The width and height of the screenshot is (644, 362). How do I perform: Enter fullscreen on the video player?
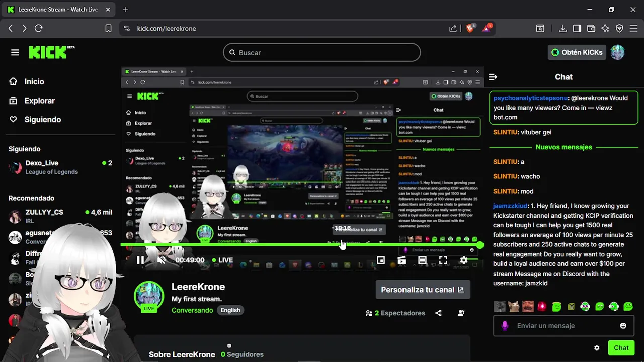[443, 260]
